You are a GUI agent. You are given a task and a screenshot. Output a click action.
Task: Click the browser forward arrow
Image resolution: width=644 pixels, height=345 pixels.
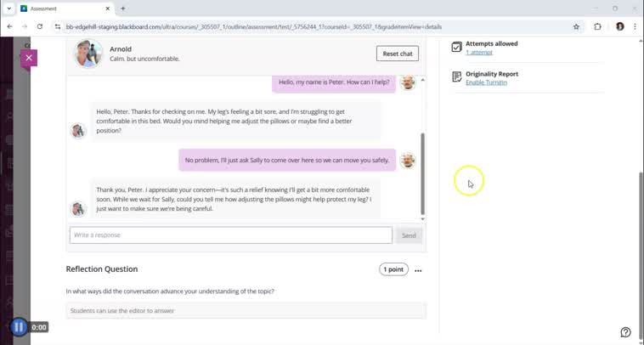pos(25,26)
